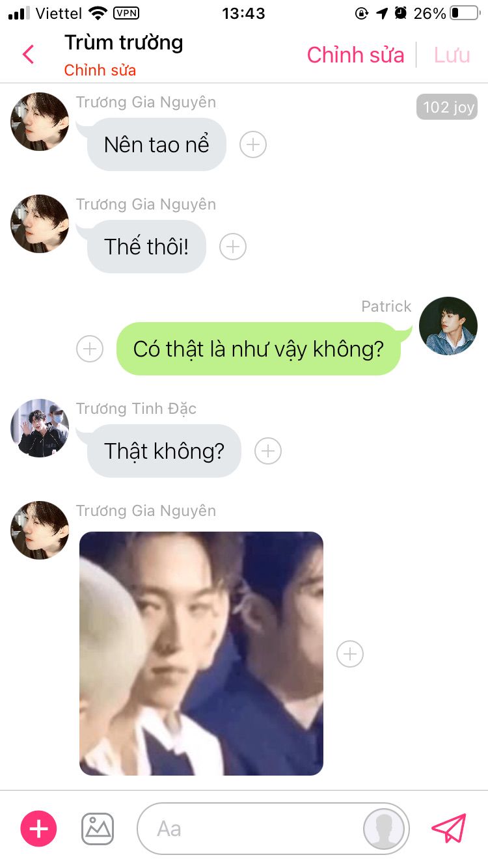The height and width of the screenshot is (868, 488).
Task: Tap the "102 joy" badge
Action: tap(447, 107)
